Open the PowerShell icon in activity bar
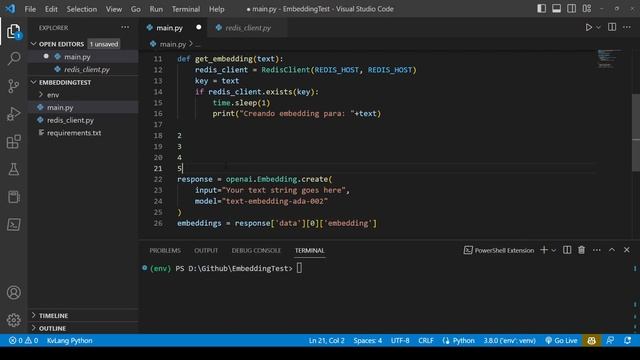 tap(13, 224)
